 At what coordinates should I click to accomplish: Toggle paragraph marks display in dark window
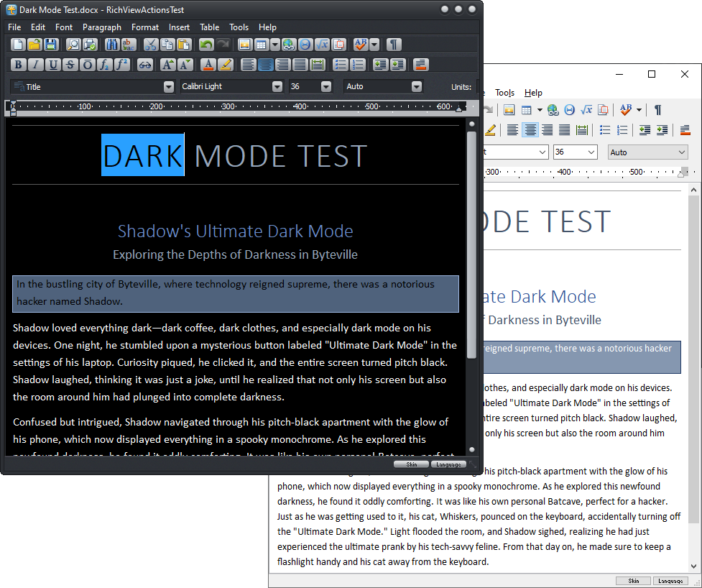(394, 45)
